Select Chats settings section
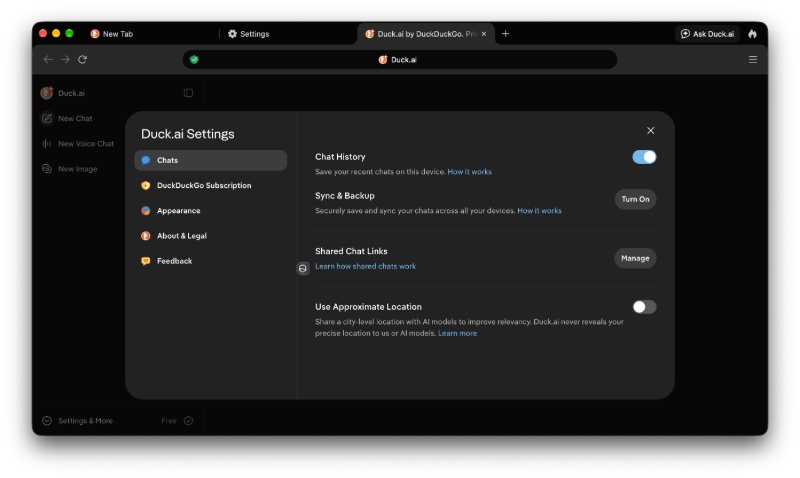Image resolution: width=800 pixels, height=478 pixels. [210, 160]
